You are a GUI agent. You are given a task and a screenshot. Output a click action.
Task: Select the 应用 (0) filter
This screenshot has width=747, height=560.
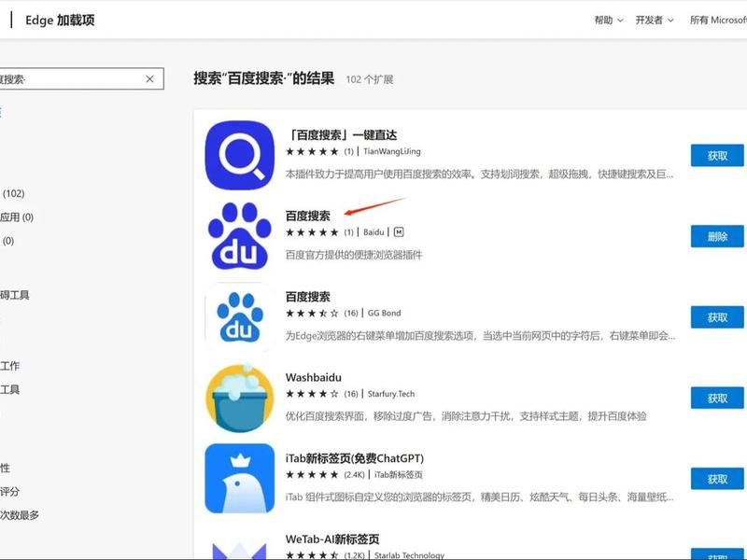17,217
